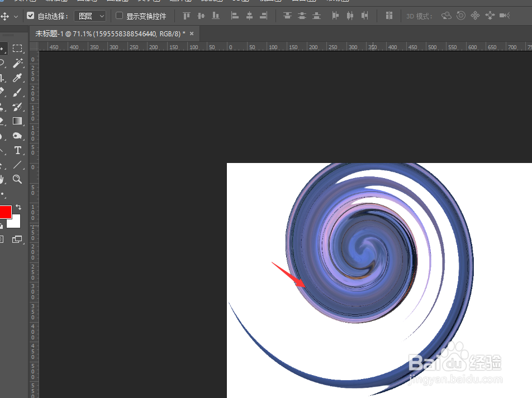Activate 3D pan object mode

(476, 16)
